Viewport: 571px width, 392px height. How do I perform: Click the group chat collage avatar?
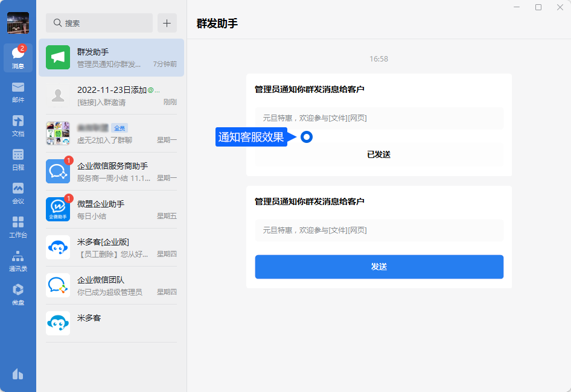58,133
